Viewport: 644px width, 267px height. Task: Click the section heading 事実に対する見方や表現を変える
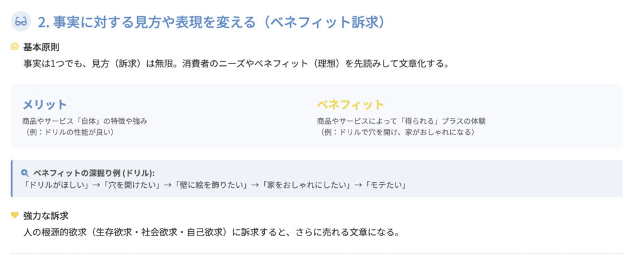[x=211, y=22]
